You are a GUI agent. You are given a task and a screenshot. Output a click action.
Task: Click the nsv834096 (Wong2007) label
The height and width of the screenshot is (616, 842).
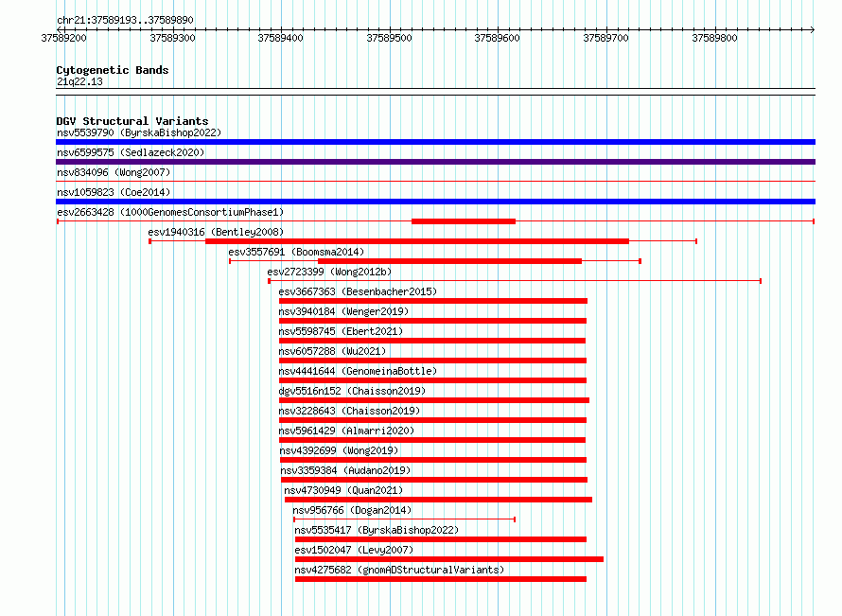click(114, 172)
